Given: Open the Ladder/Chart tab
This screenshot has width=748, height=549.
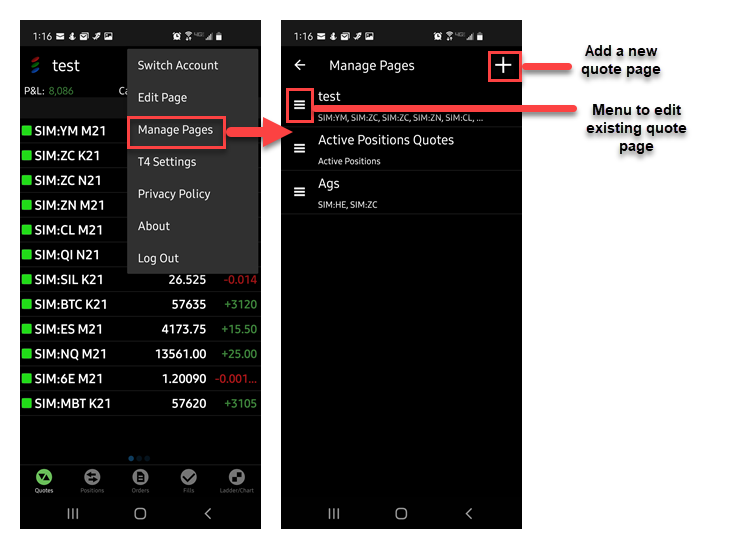Looking at the screenshot, I should (236, 480).
